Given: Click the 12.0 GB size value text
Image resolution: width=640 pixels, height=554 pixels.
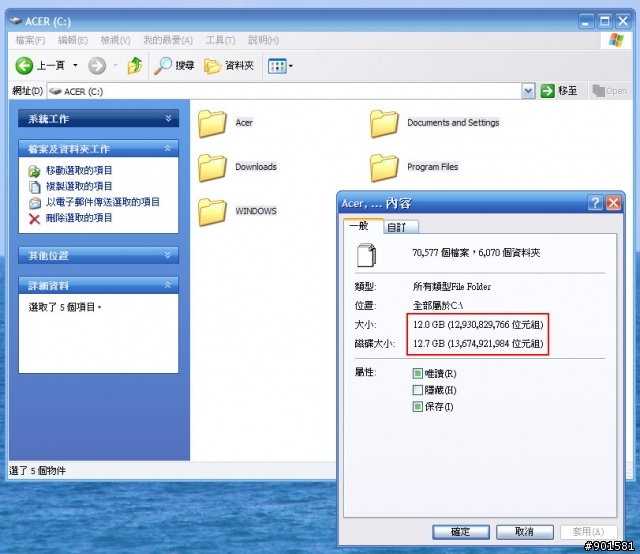Looking at the screenshot, I should 478,325.
